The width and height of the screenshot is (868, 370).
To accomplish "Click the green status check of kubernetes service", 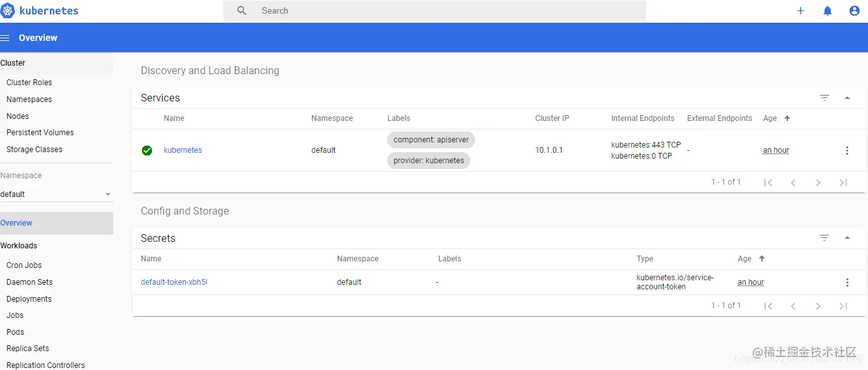I will (x=147, y=150).
